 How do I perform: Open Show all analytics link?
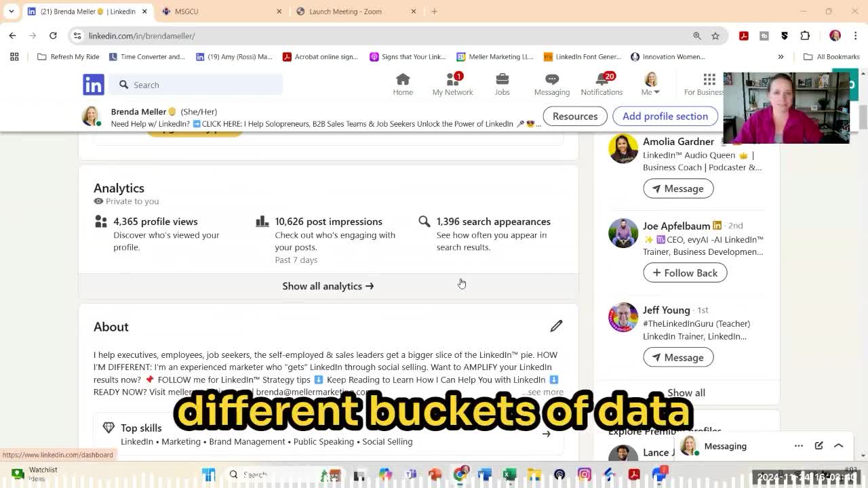point(328,286)
